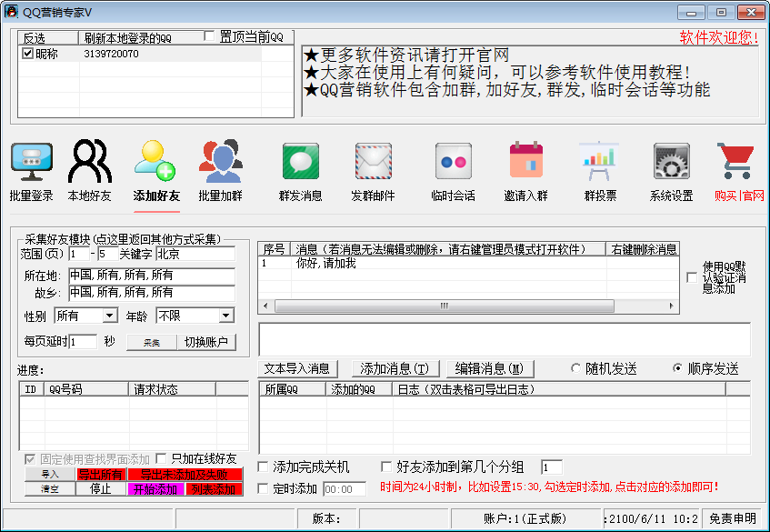Click the message list scroll left arrow
770x532 pixels.
click(265, 306)
